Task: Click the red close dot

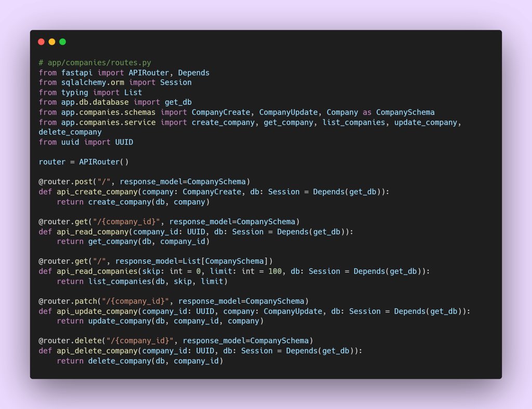Action: (42, 42)
